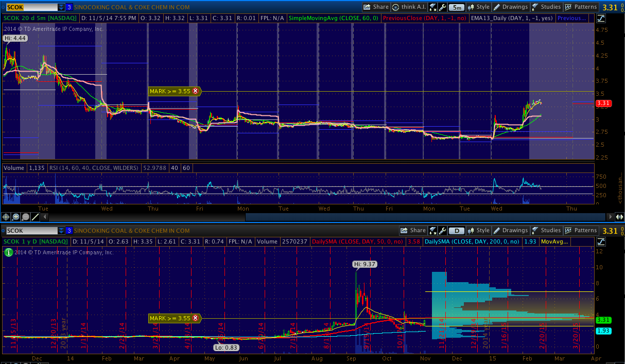Click the zoom in magnifier icon
Image resolution: width=625 pixels, height=364 pixels.
click(16, 217)
